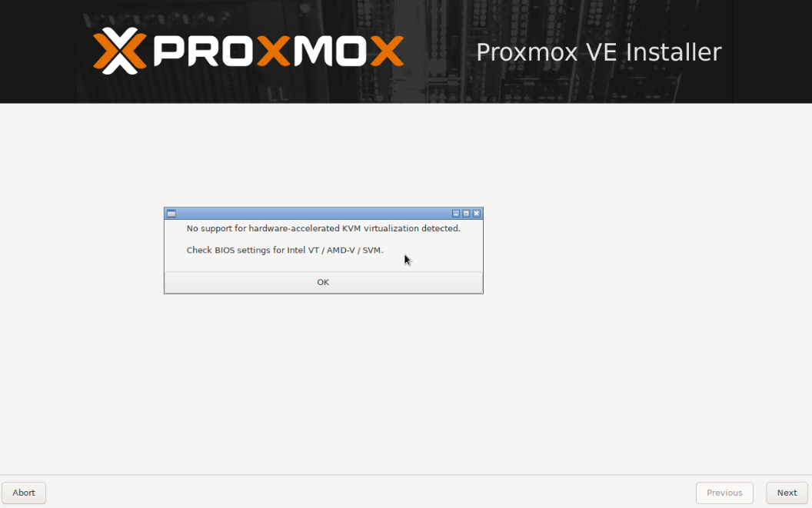Open the dialog window menu icon

(171, 214)
